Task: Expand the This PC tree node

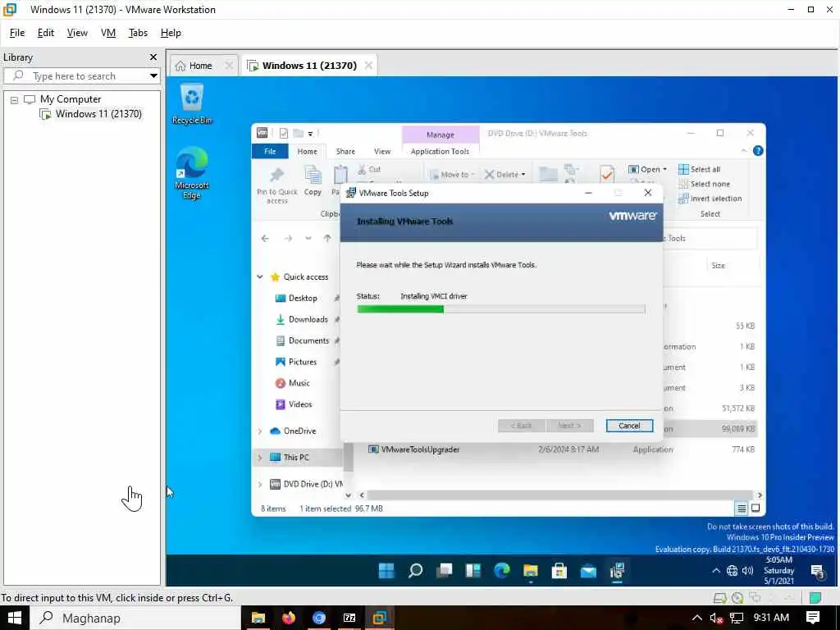Action: 260,458
